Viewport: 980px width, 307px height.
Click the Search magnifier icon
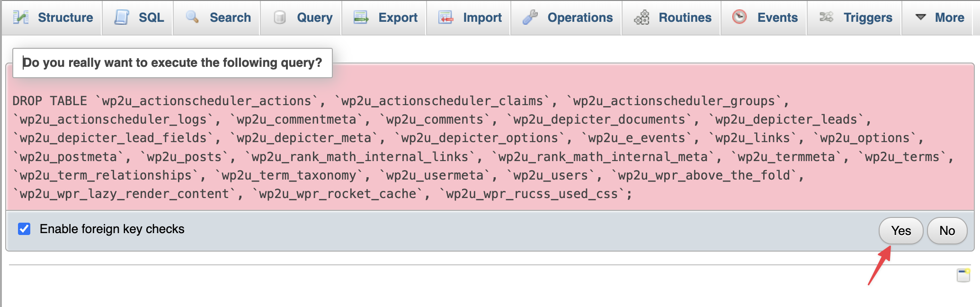tap(192, 18)
